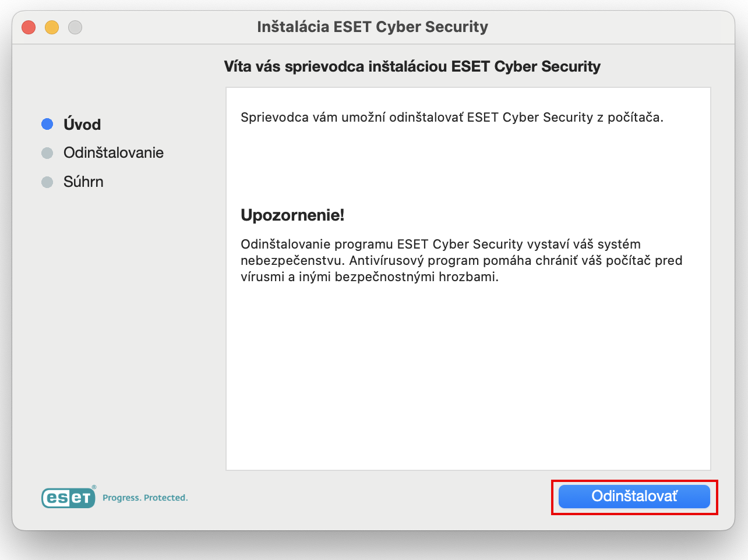Click the Upozornenie! warning heading
The width and height of the screenshot is (748, 560).
pyautogui.click(x=292, y=215)
